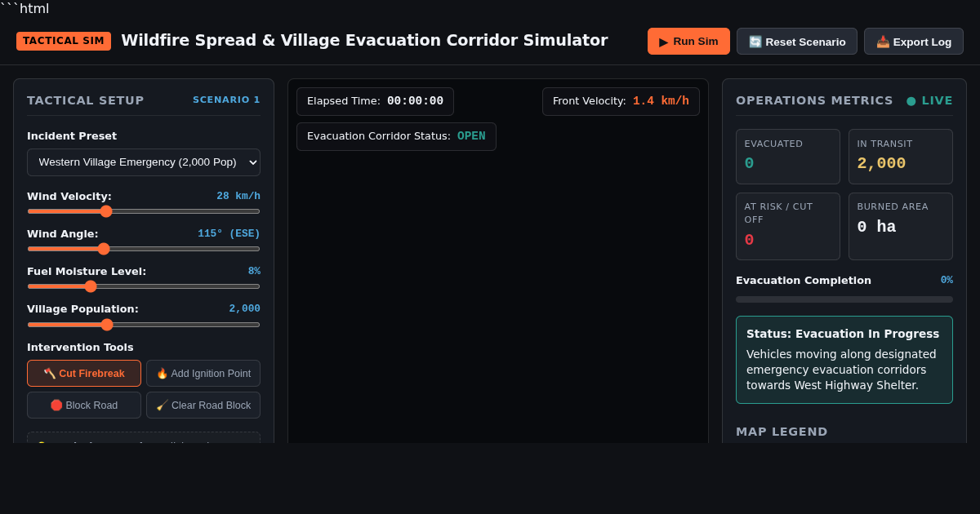
Task: Click the Evacuated metric card
Action: tap(788, 157)
